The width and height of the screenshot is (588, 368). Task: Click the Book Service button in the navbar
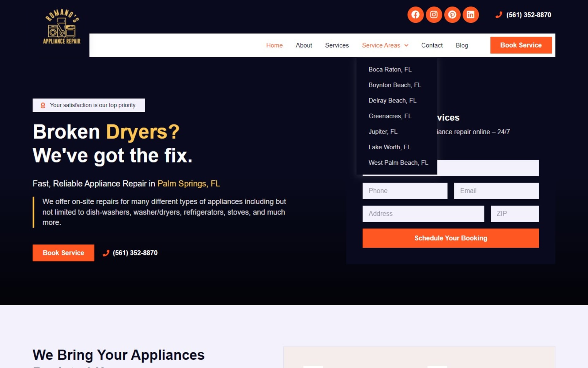521,45
